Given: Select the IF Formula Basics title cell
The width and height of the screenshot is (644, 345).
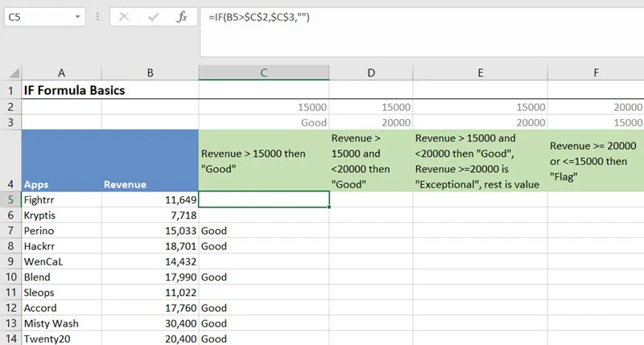Looking at the screenshot, I should click(x=74, y=91).
